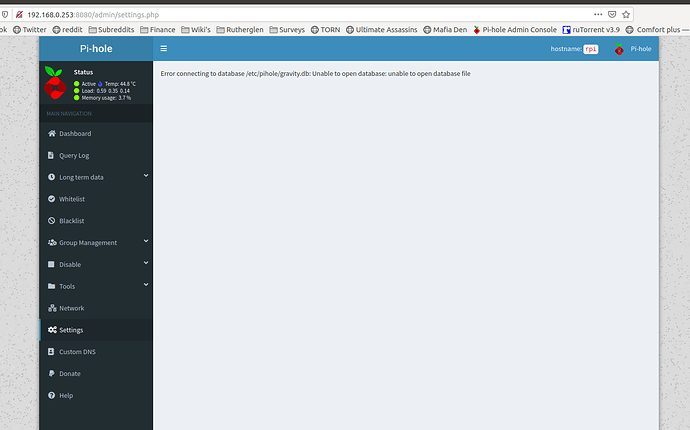Image resolution: width=690 pixels, height=430 pixels.
Task: Expand the Long term data submenu
Action: point(81,177)
